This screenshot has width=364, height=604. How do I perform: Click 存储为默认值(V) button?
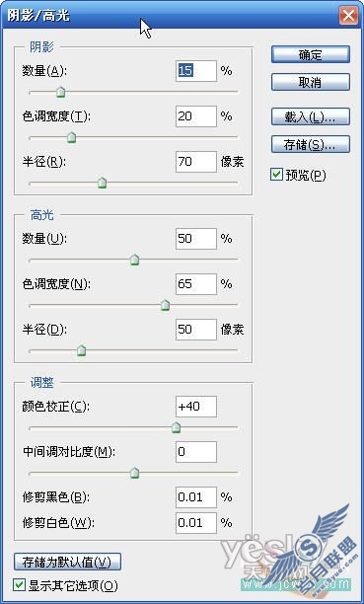point(67,562)
